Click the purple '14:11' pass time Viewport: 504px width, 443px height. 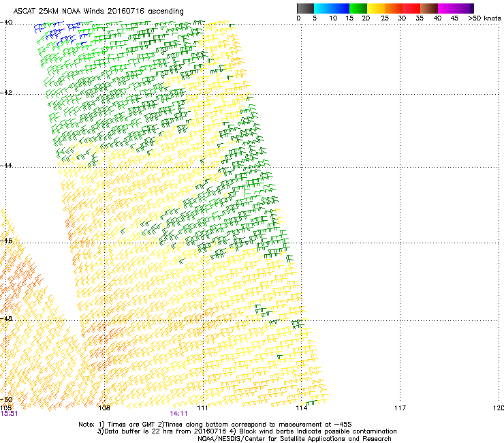pos(178,414)
